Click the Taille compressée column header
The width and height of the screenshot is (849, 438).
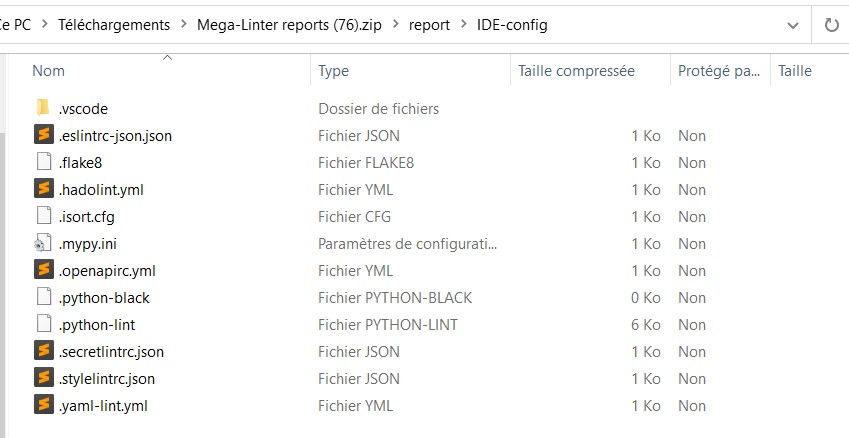[x=576, y=71]
